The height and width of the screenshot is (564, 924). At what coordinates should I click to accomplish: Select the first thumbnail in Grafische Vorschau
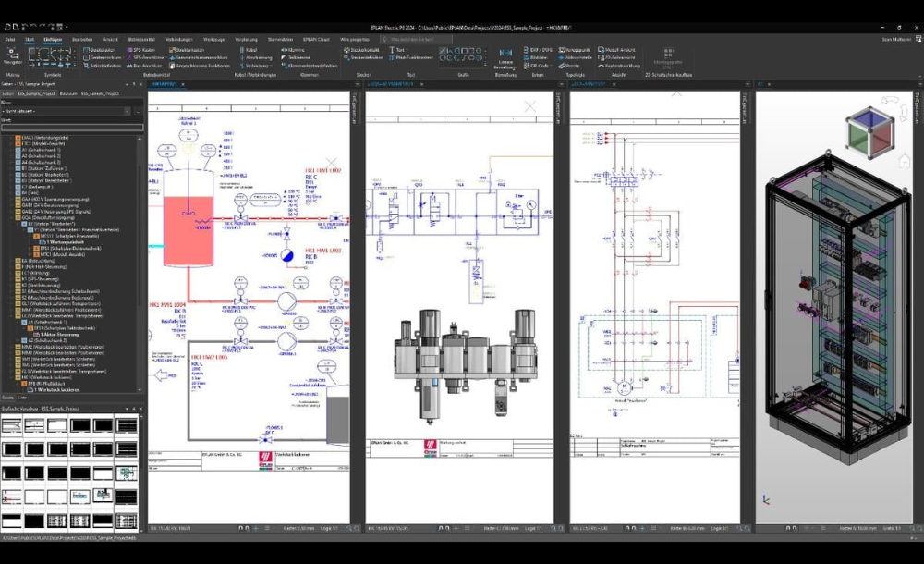tap(12, 424)
